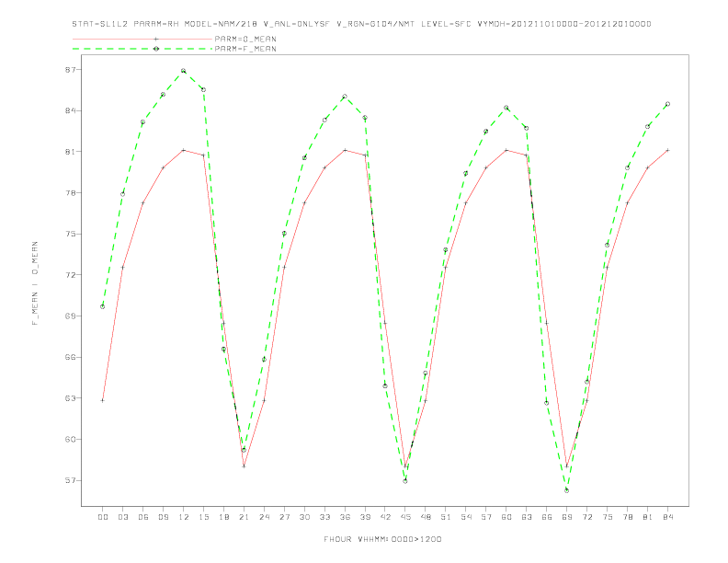Click the 00 forecast hour label on horizontal axis
The image size is (728, 563).
pos(103,517)
